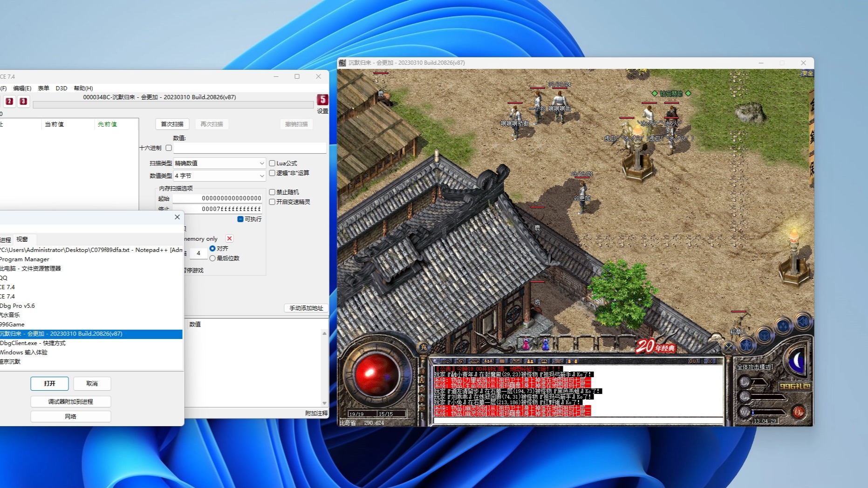Select the '996Game' process row

point(91,324)
